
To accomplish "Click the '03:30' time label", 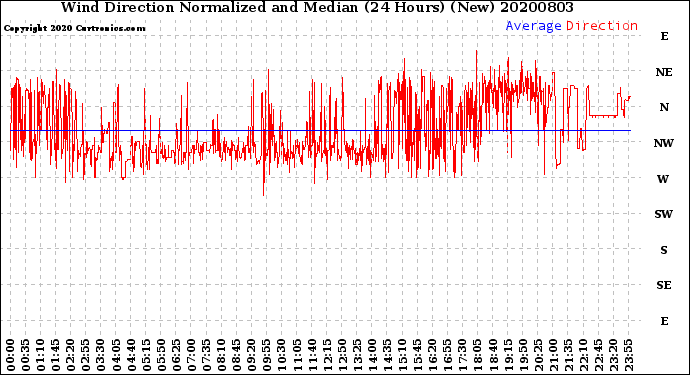I will pyautogui.click(x=101, y=355).
